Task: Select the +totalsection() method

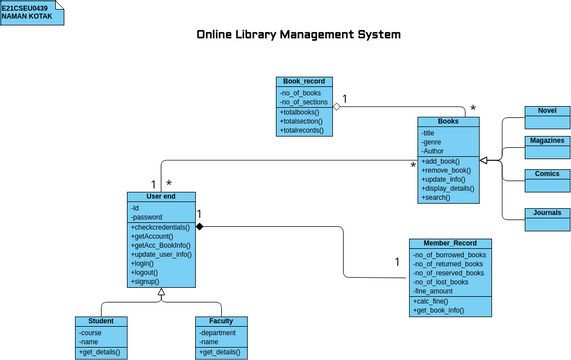Action: point(301,122)
